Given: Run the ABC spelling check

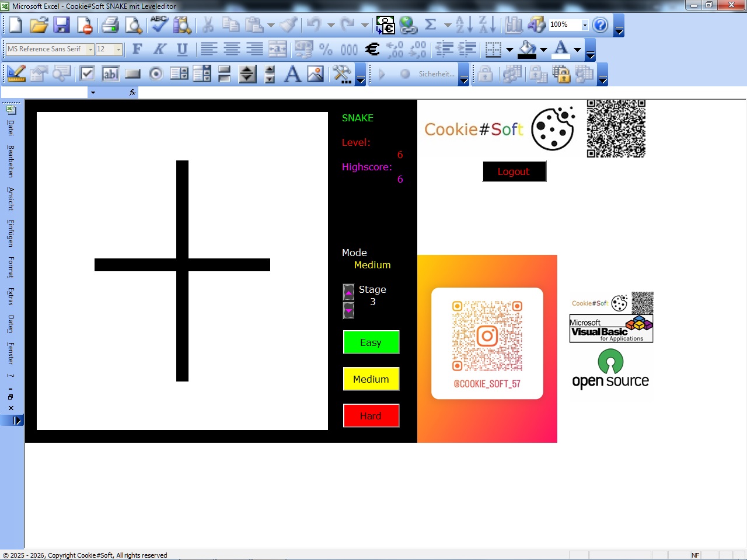Looking at the screenshot, I should [x=159, y=25].
